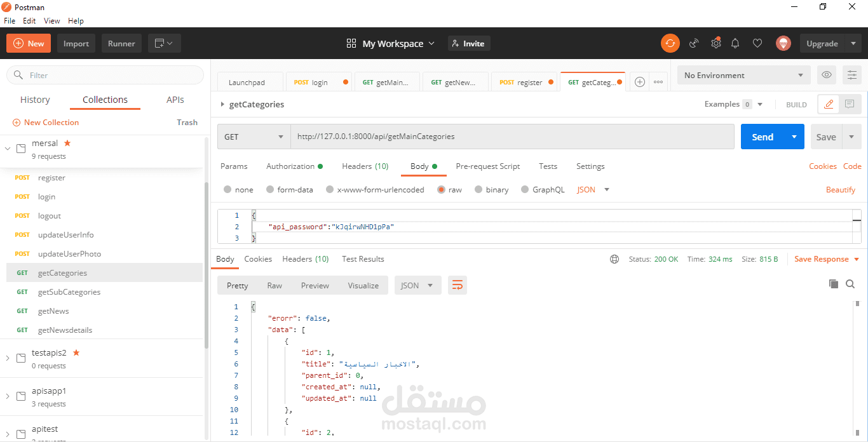This screenshot has width=868, height=442.
Task: Open the Pre-request Script tab
Action: click(x=488, y=166)
